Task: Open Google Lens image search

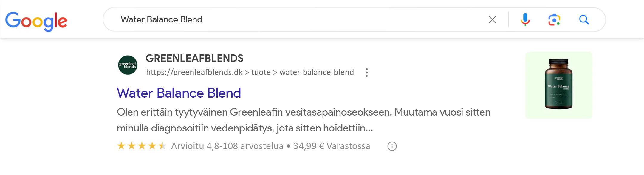Action: pyautogui.click(x=554, y=20)
